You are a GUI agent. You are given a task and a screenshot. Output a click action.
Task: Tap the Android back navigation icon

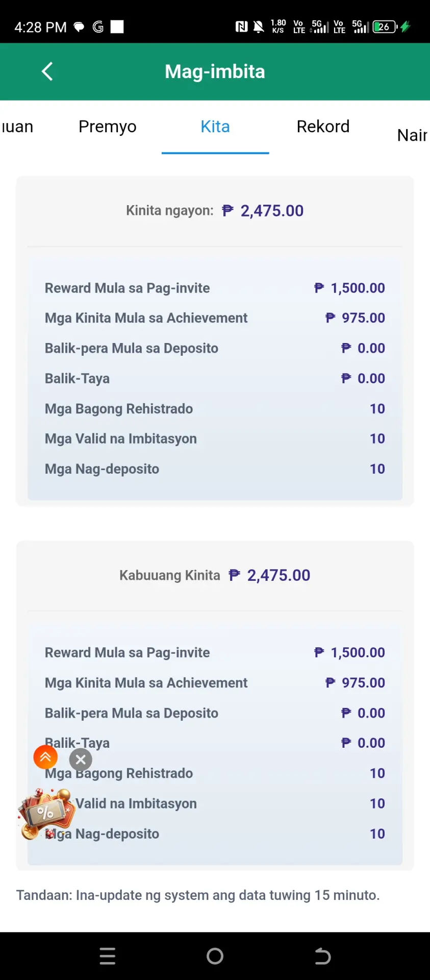click(322, 956)
